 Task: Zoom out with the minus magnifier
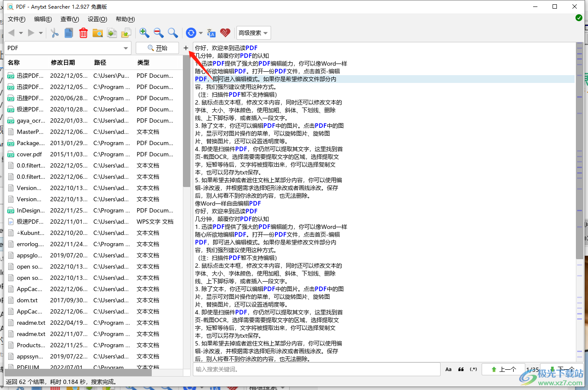pyautogui.click(x=159, y=33)
